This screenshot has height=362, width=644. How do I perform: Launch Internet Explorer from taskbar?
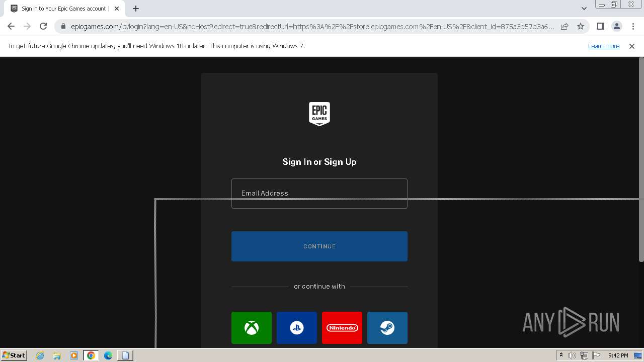(x=40, y=355)
